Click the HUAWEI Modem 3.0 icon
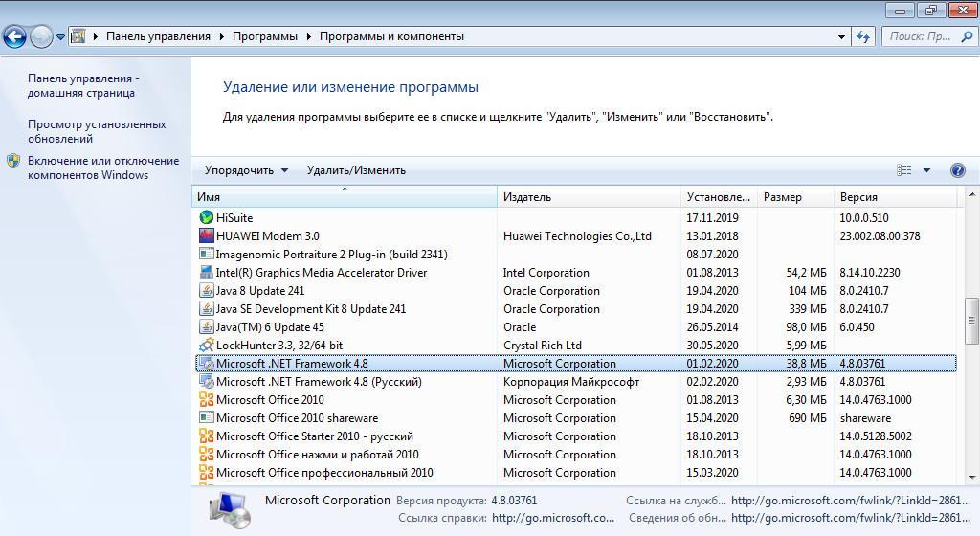The image size is (980, 536). 207,235
